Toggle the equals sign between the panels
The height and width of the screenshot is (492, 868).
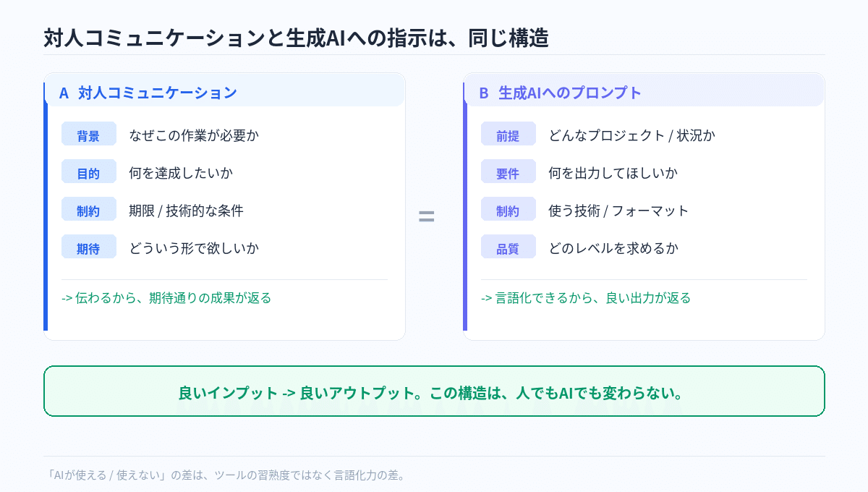point(427,215)
